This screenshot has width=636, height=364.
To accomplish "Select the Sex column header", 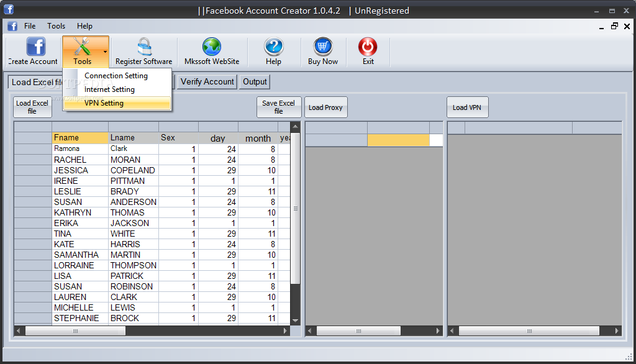I will (178, 138).
